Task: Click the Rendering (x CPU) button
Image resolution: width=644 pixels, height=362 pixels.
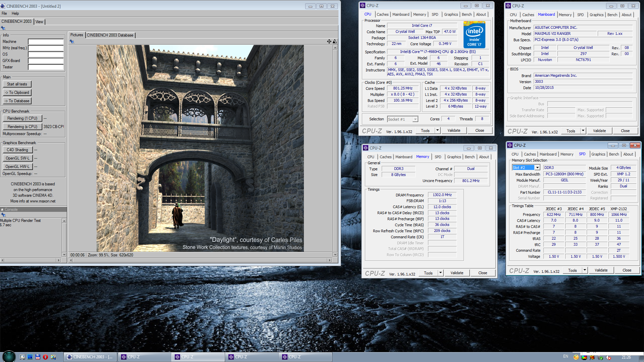Action: [22, 127]
